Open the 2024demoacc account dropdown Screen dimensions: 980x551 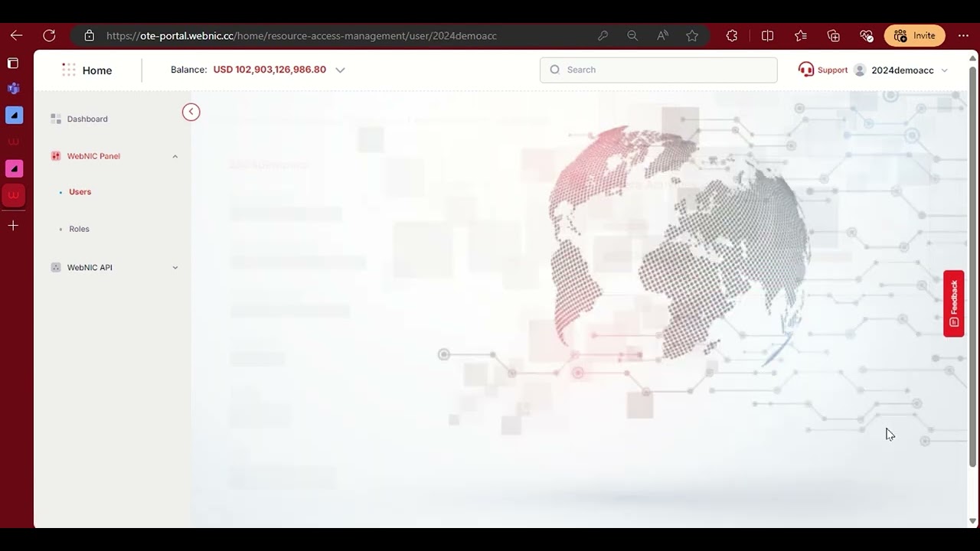tap(910, 70)
